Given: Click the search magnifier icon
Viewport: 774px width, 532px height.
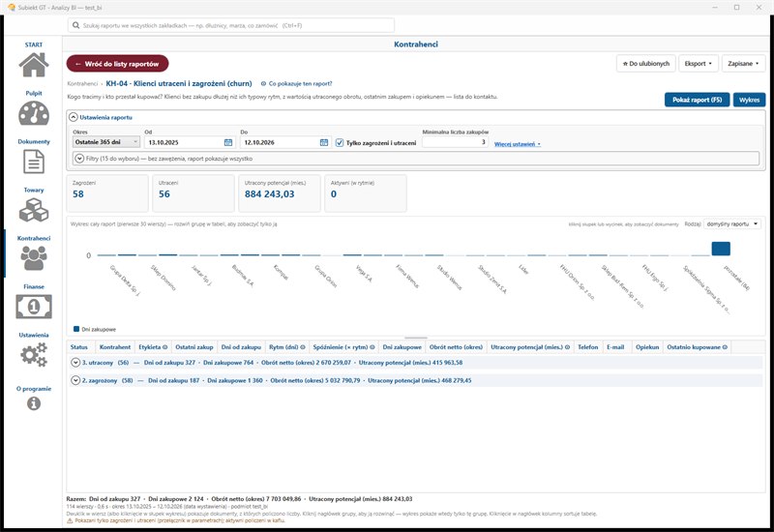Looking at the screenshot, I should click(x=76, y=25).
